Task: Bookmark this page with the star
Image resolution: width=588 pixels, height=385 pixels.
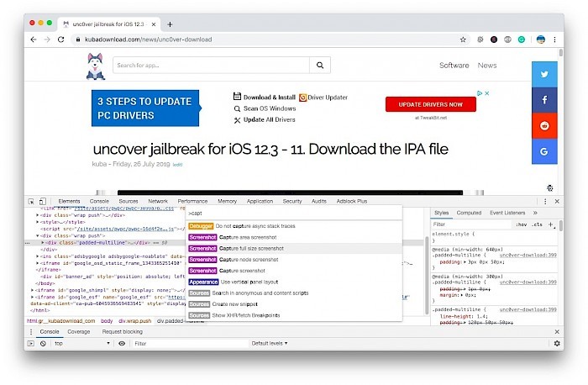Action: pyautogui.click(x=463, y=40)
